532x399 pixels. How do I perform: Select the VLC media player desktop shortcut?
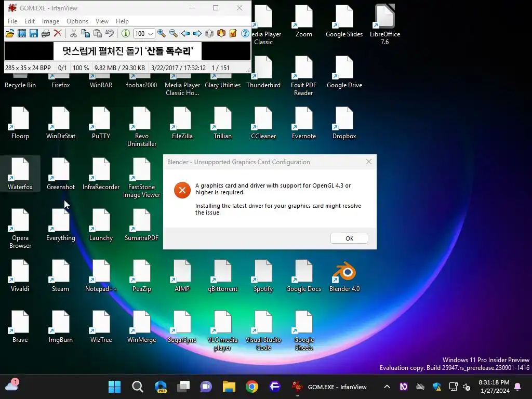tap(222, 331)
